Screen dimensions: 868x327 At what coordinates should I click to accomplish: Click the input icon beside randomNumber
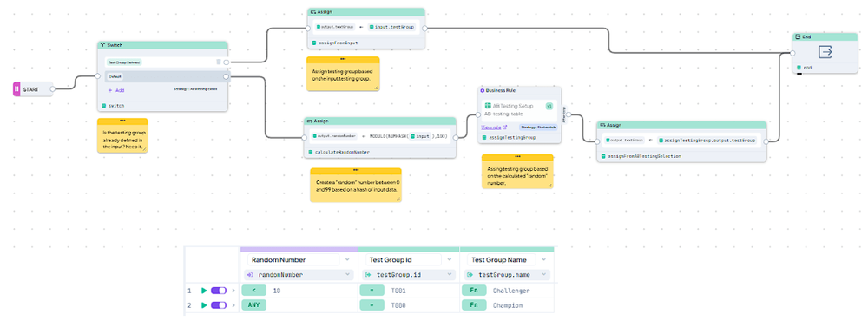coord(250,274)
